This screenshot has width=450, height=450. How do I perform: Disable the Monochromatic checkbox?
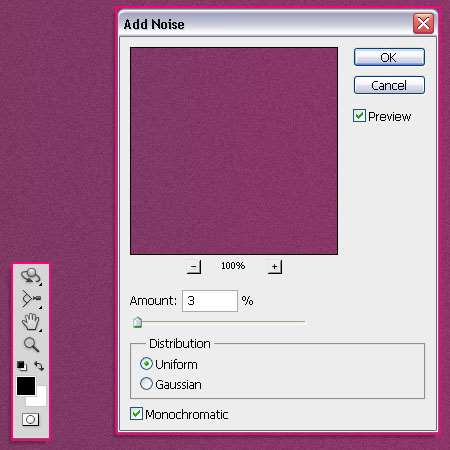point(136,414)
